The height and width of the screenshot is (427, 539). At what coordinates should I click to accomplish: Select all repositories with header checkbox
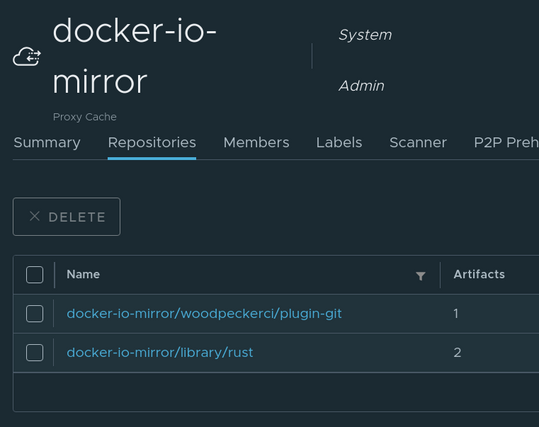point(35,275)
